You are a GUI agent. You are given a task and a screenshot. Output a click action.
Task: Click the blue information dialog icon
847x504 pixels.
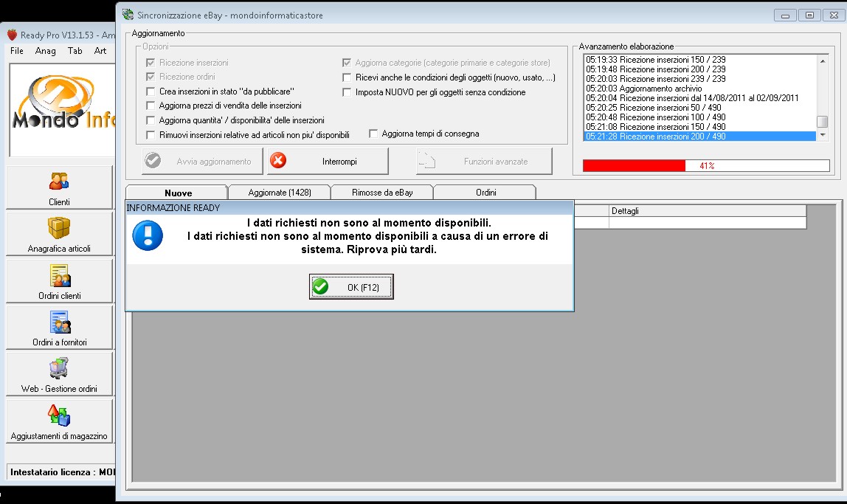pyautogui.click(x=148, y=235)
